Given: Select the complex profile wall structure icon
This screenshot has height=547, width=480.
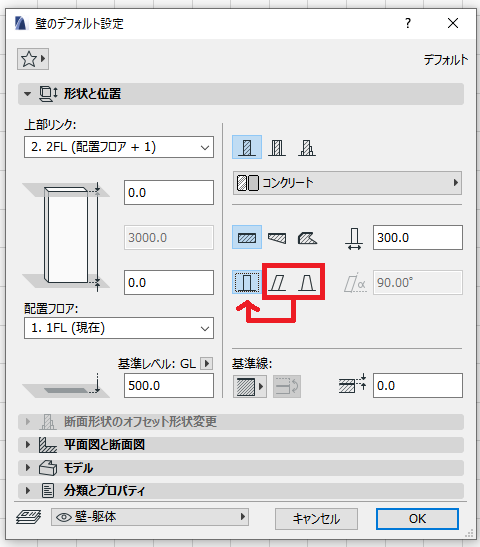Looking at the screenshot, I should (x=307, y=147).
